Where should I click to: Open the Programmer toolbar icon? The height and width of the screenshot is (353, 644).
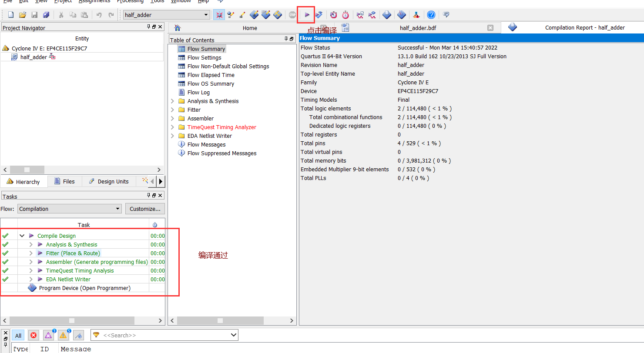tap(402, 15)
